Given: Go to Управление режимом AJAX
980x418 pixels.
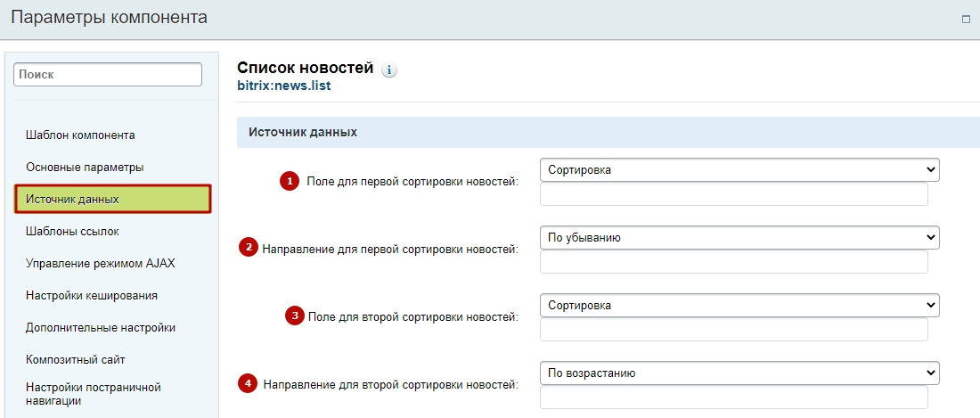Looking at the screenshot, I should 101,264.
